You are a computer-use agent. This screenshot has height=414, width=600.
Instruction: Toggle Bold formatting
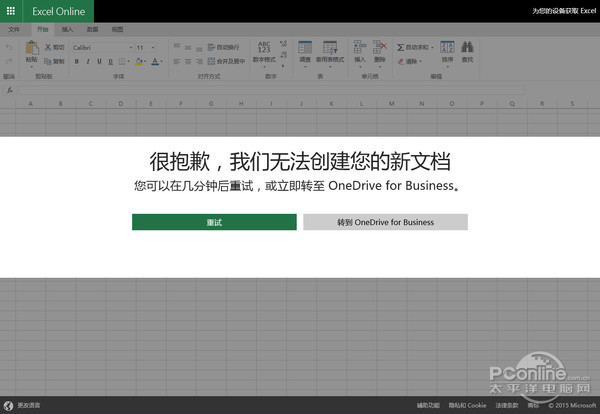tap(77, 61)
